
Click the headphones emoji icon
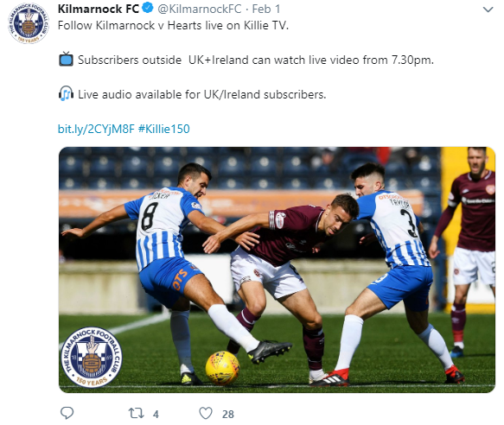coord(66,93)
